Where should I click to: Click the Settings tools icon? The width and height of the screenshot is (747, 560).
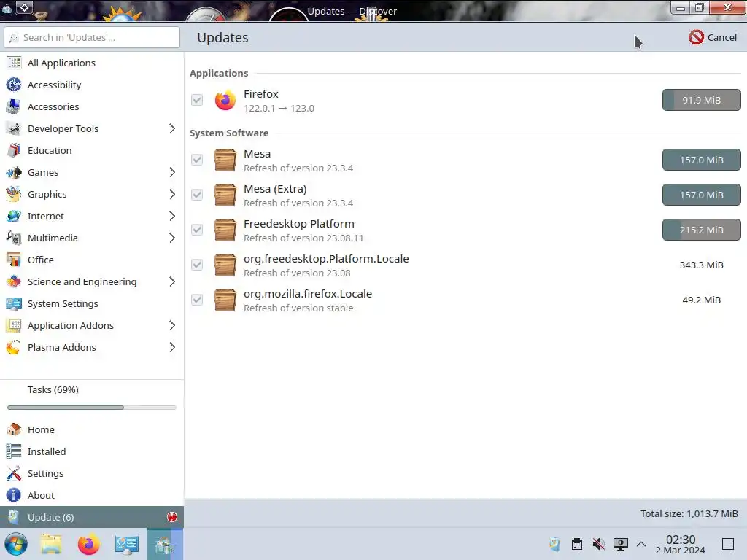(x=14, y=473)
